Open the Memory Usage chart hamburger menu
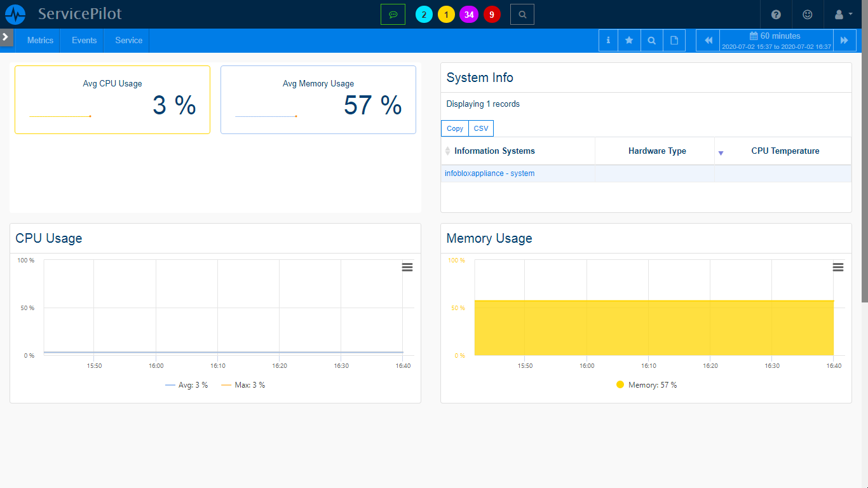 coord(837,268)
